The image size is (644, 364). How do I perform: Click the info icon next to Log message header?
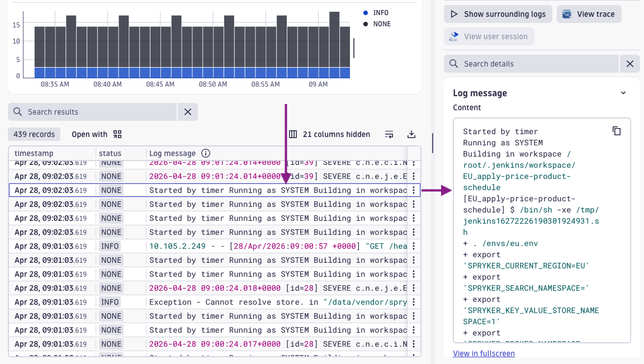coord(206,153)
